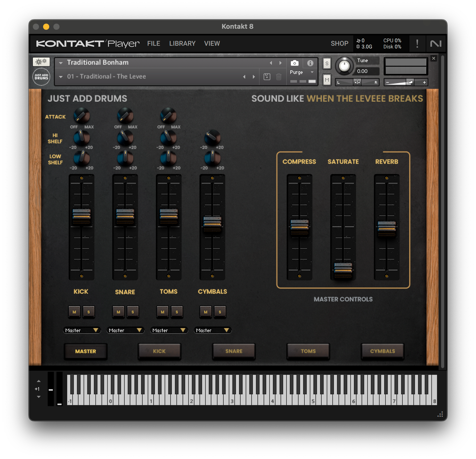Click the Native Instruments logo
The image size is (476, 459).
coord(436,43)
